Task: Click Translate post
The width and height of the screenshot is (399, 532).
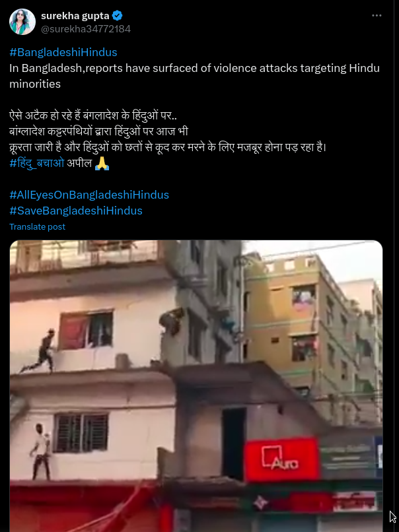Action: pos(38,226)
